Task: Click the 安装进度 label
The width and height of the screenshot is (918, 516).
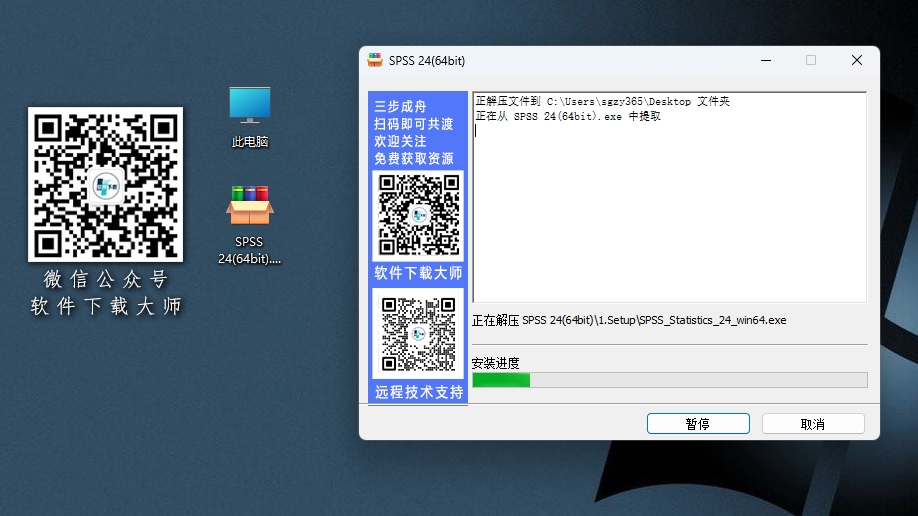Action: pos(495,363)
